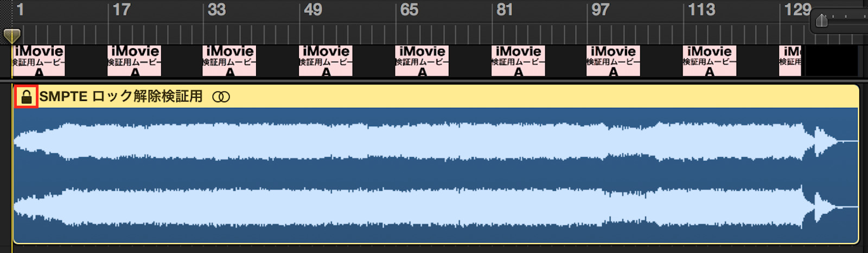Click the SMPTE lock padlock icon
Viewport: 868px width, 253px height.
[x=26, y=97]
